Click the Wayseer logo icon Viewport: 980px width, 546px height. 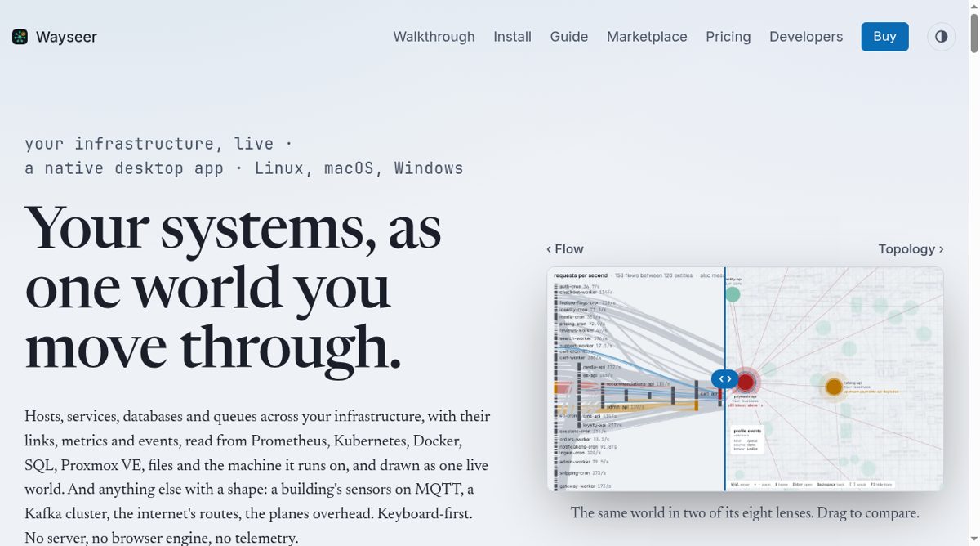click(20, 37)
